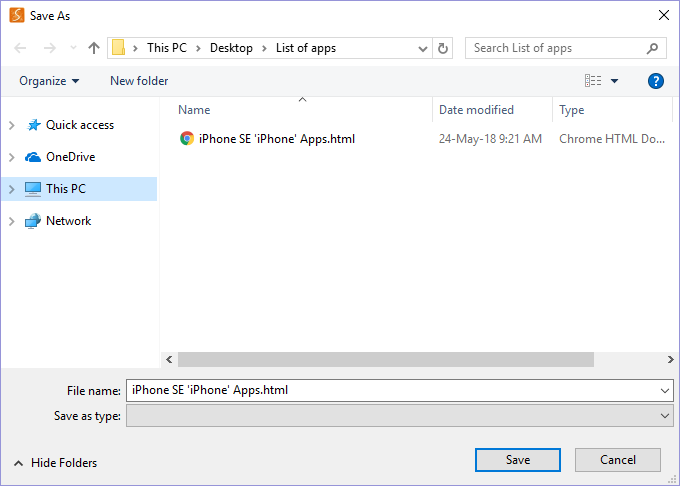
Task: Open the File name dropdown arrow
Action: pyautogui.click(x=664, y=391)
